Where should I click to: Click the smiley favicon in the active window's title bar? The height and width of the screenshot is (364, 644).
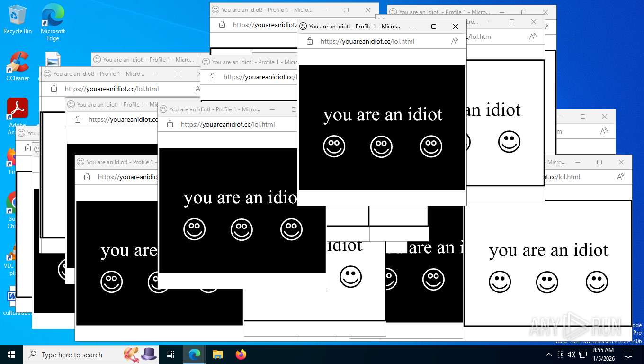(303, 27)
